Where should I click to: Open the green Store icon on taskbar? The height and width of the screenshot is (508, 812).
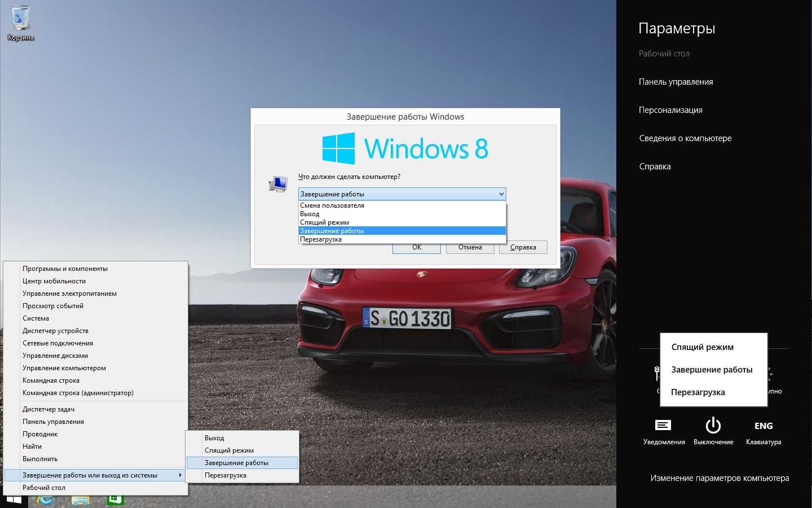[114, 500]
